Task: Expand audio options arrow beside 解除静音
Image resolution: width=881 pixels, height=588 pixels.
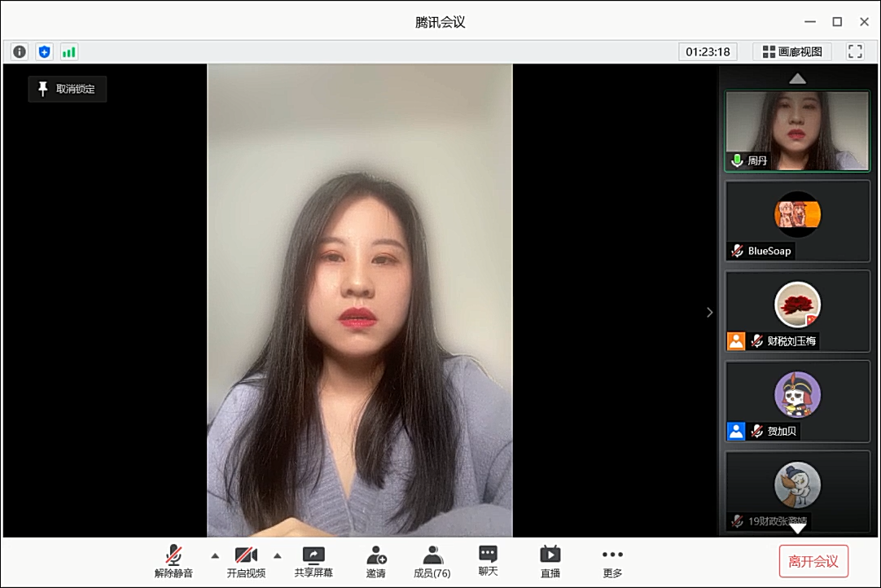Action: 215,555
